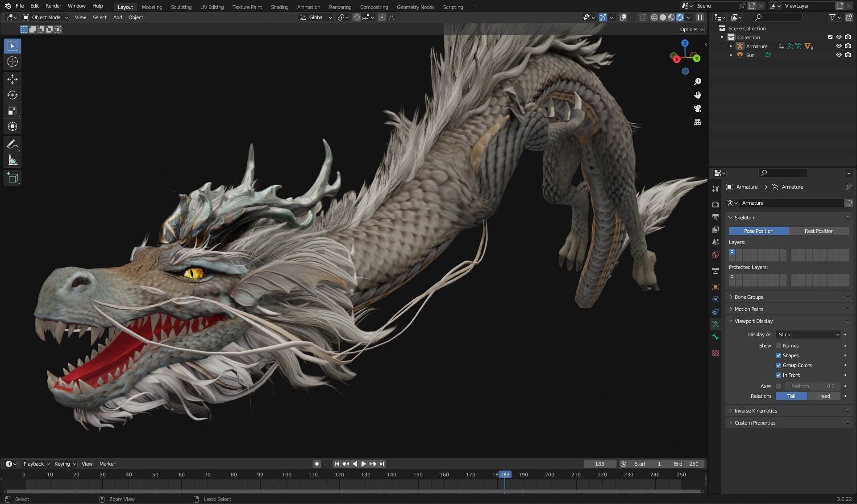
Task: Open the Output properties tab
Action: [x=716, y=217]
